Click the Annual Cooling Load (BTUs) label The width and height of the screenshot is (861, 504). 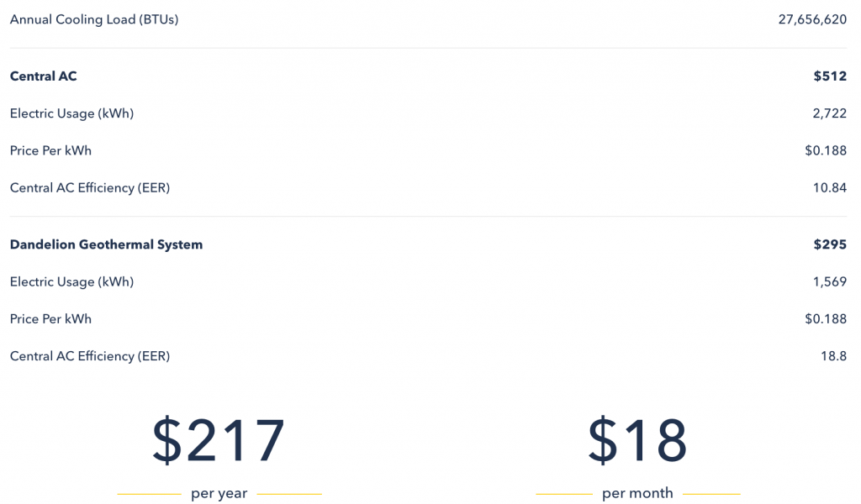coord(94,20)
